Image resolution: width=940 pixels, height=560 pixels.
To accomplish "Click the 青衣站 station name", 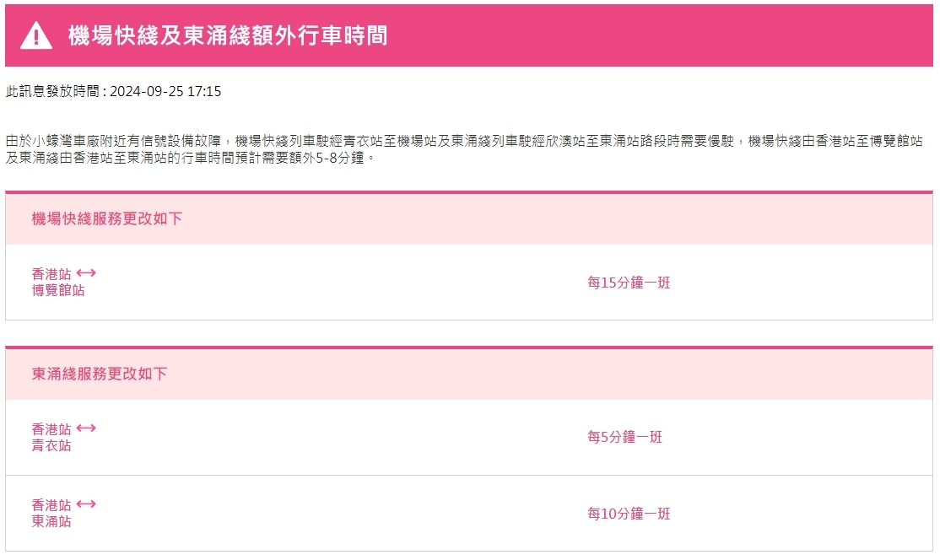I will 51,445.
